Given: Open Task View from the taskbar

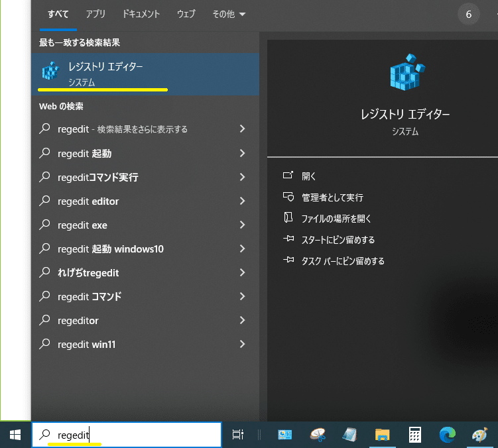Looking at the screenshot, I should (237, 435).
